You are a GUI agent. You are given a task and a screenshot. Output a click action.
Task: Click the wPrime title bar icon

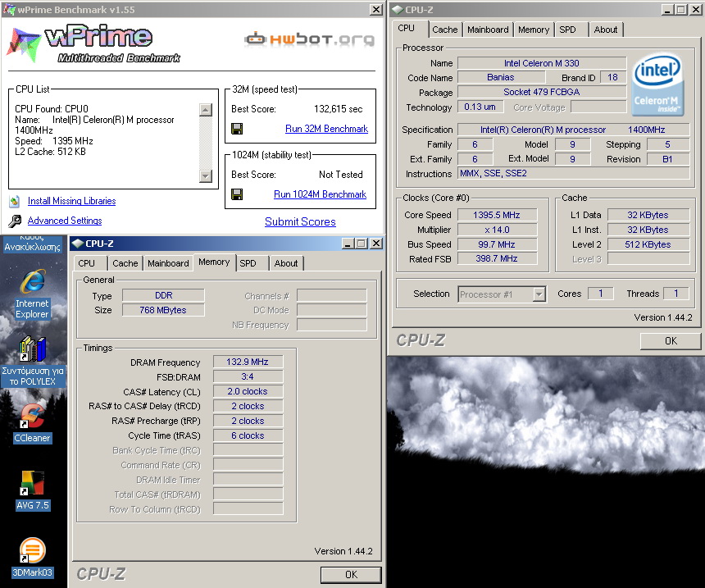pos(9,10)
